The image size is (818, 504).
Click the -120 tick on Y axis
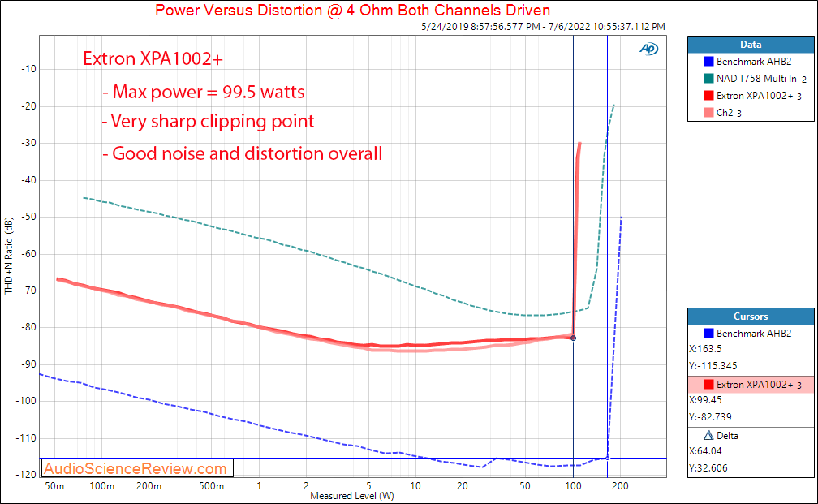point(26,475)
